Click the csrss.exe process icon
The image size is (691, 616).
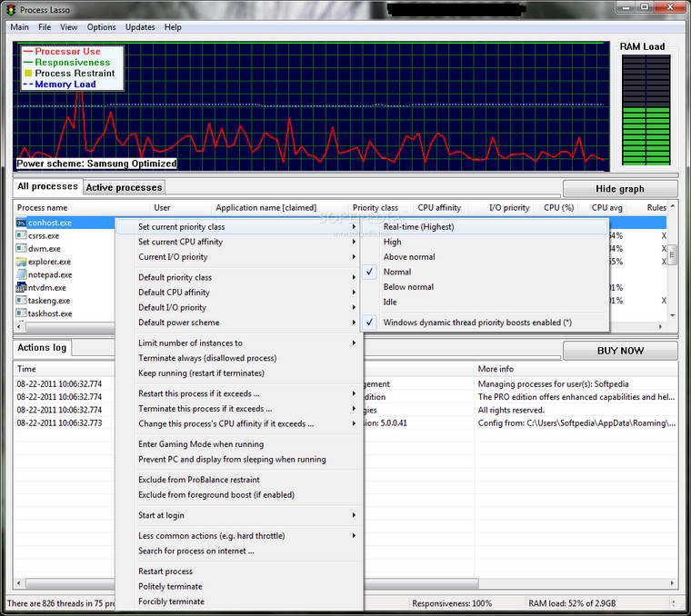click(x=21, y=235)
